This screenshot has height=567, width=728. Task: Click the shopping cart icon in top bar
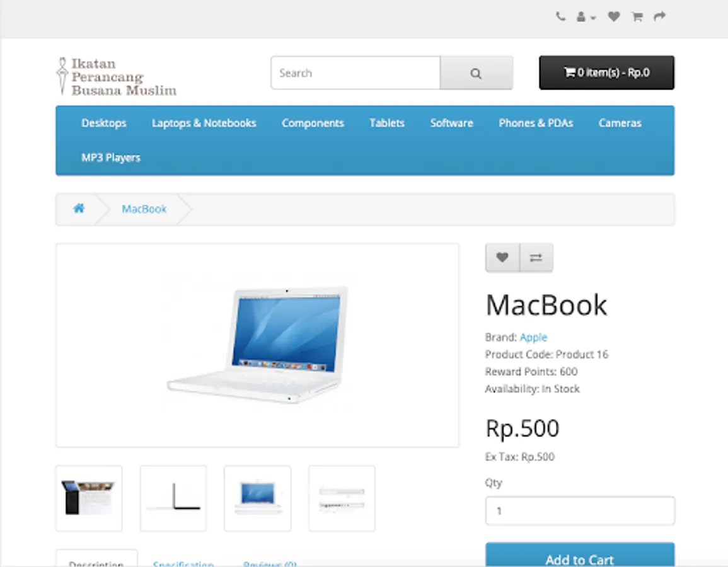tap(637, 17)
